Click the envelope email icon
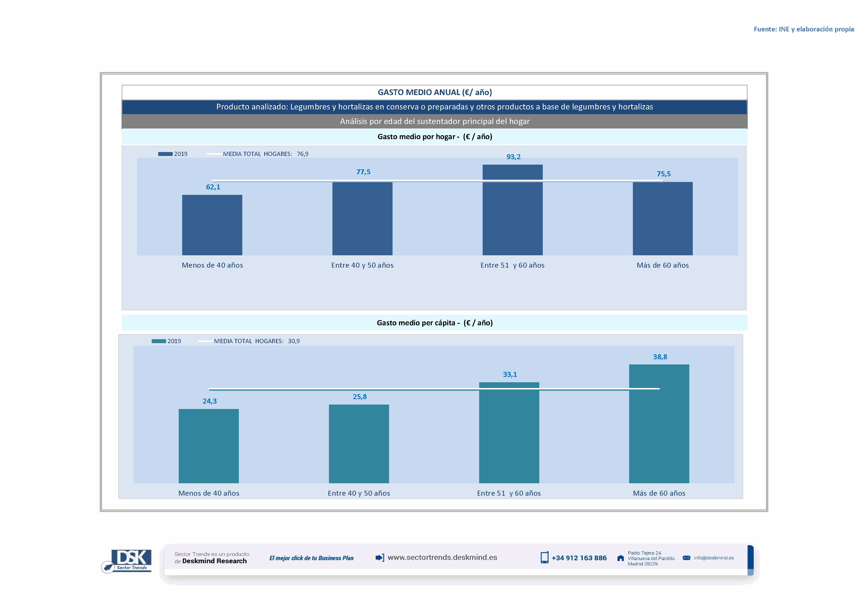This screenshot has height=614, width=868. pyautogui.click(x=687, y=558)
